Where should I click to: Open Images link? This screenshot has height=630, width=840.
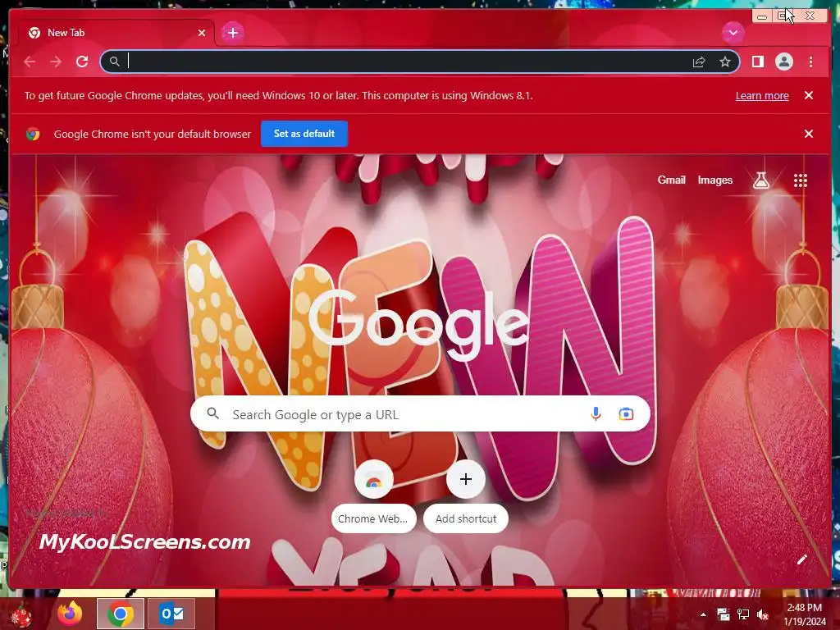point(714,180)
